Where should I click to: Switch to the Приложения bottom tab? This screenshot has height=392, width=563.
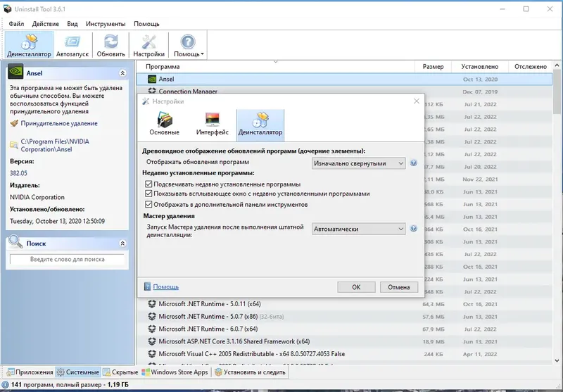point(30,372)
